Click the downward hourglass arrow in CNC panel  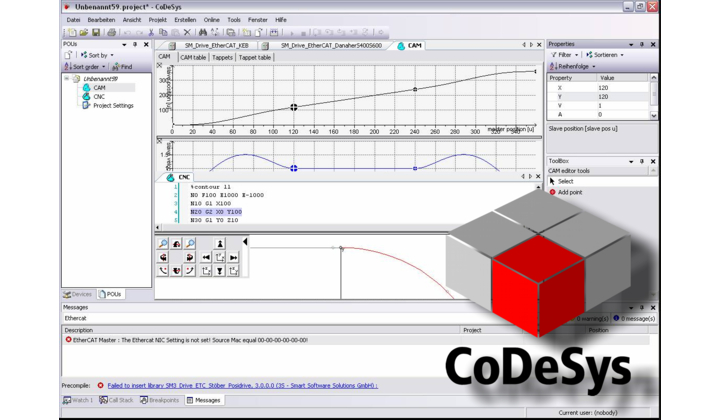tap(219, 271)
